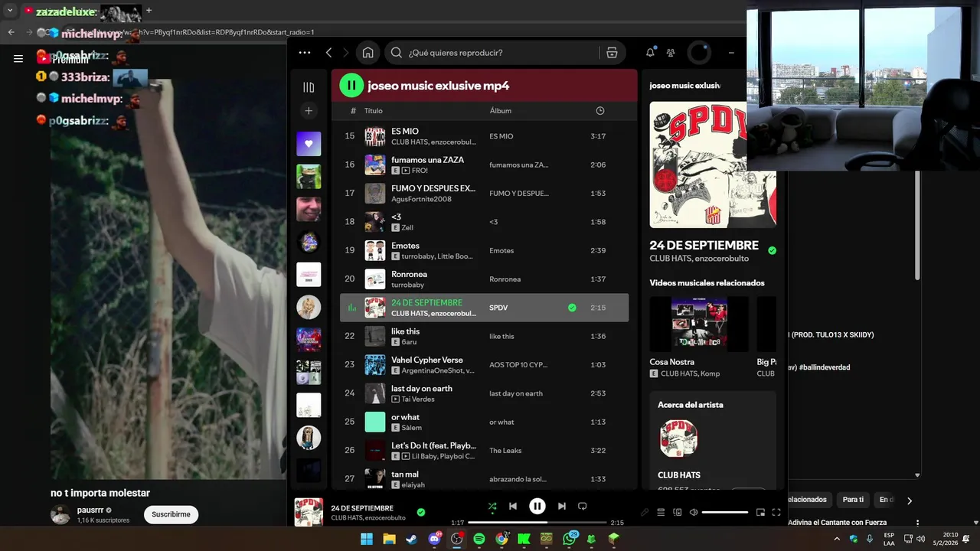Toggle saved check in bottom player bar

(420, 512)
